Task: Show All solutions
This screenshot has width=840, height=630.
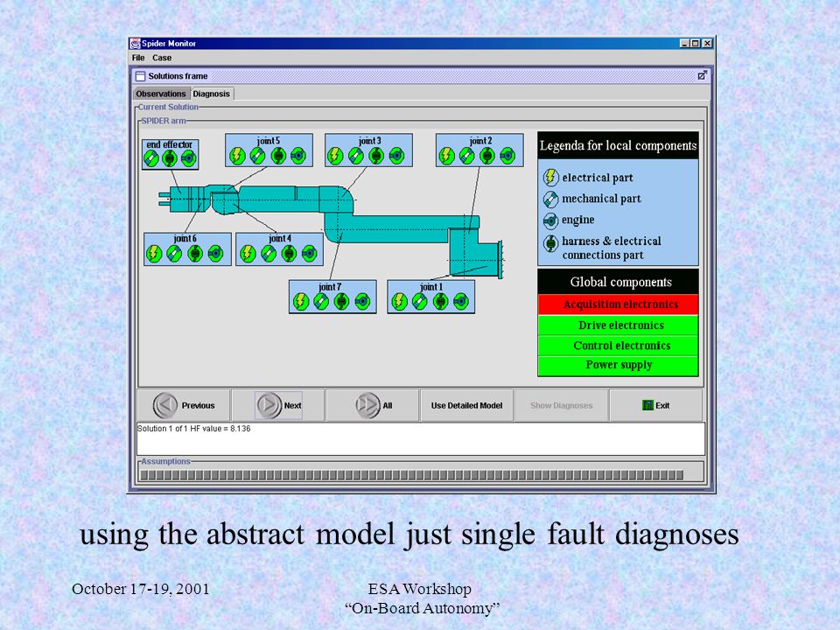Action: [x=373, y=405]
